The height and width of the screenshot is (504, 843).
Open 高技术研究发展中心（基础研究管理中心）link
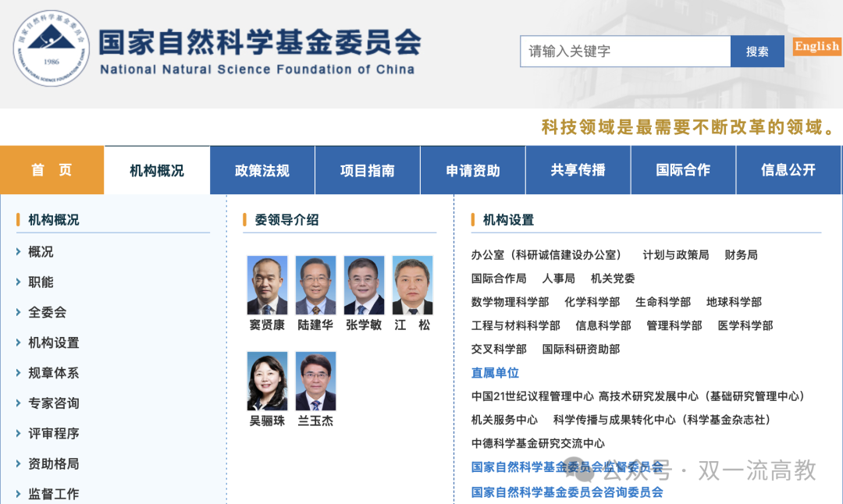coord(702,396)
